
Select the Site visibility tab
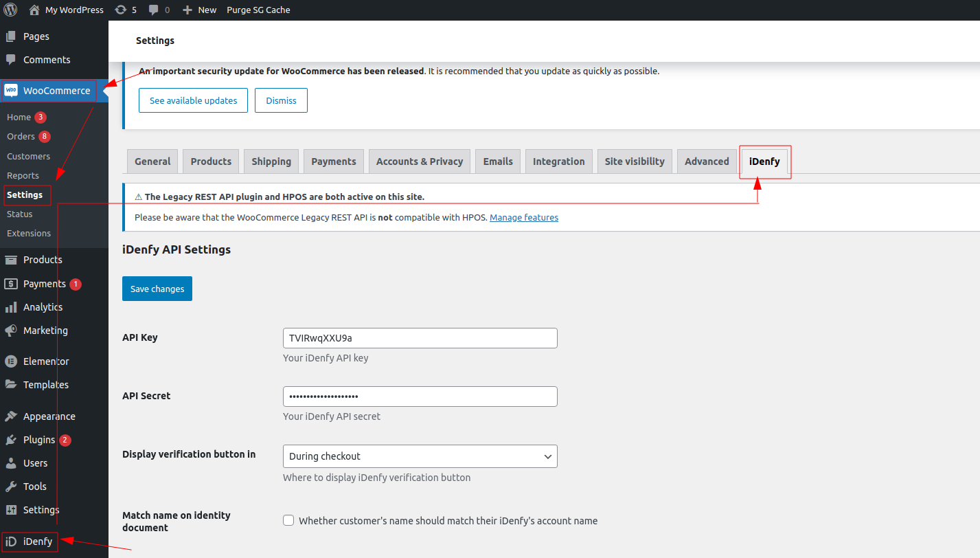pos(634,161)
